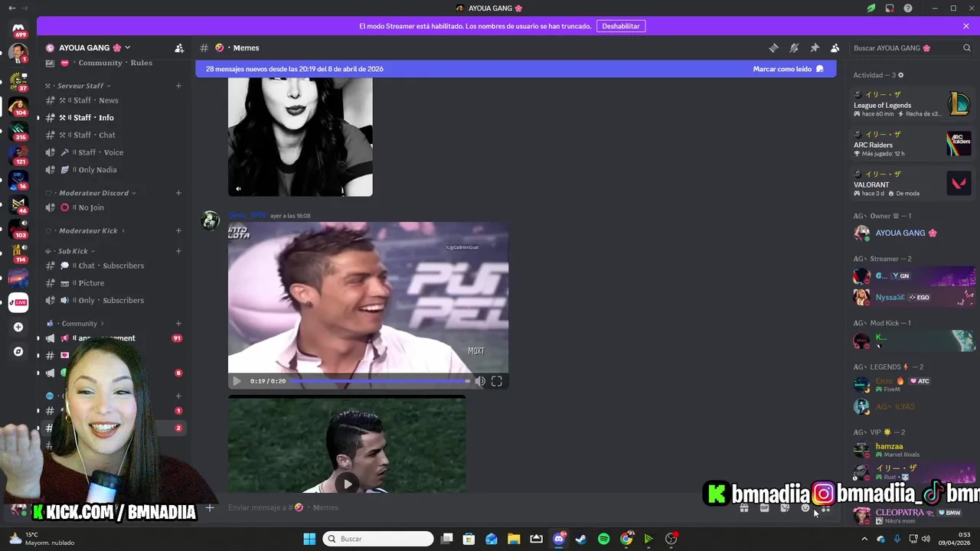This screenshot has width=980, height=551.
Task: Open the Staff · Info channel
Action: click(113, 118)
